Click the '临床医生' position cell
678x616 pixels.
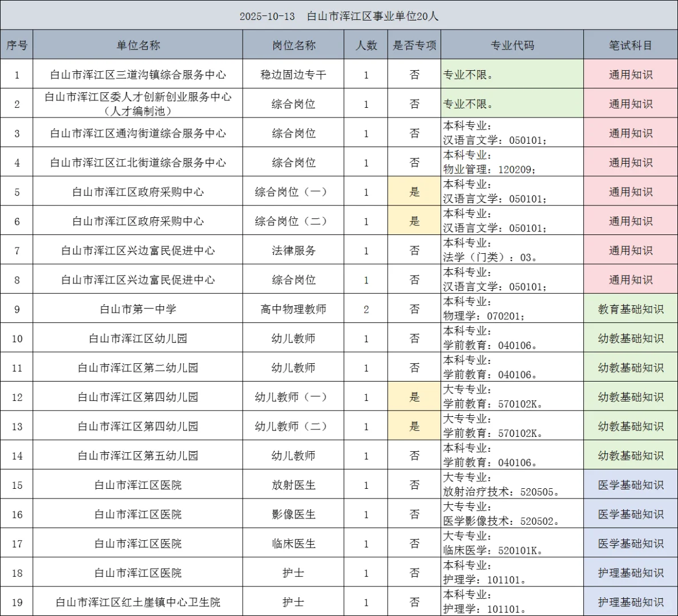[x=293, y=544]
